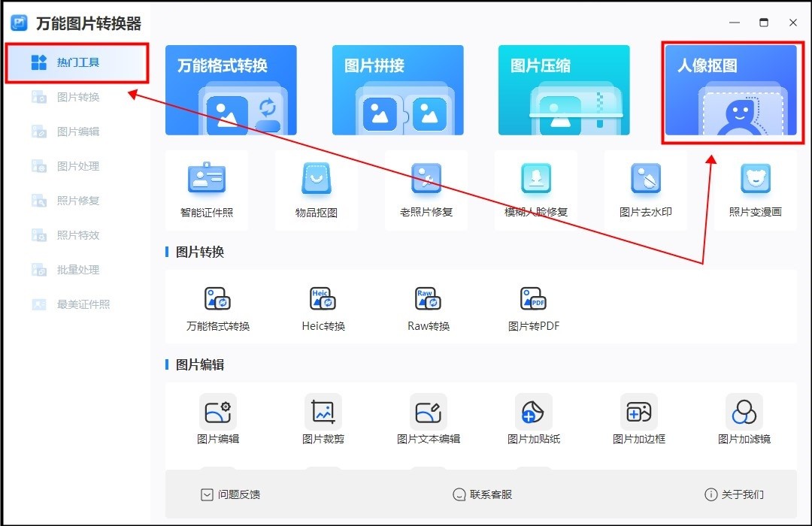This screenshot has height=526, width=812.
Task: Contact support through 联系客服
Action: (x=486, y=494)
